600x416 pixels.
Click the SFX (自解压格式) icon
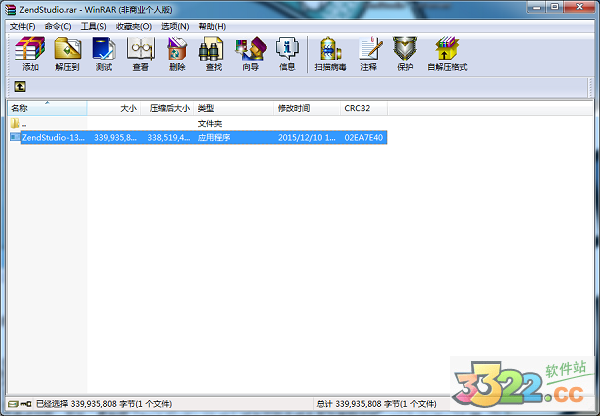pyautogui.click(x=447, y=54)
